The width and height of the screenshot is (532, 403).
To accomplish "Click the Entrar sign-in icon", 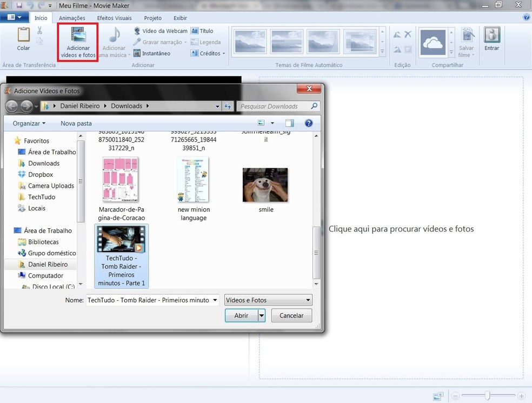I will click(x=491, y=36).
